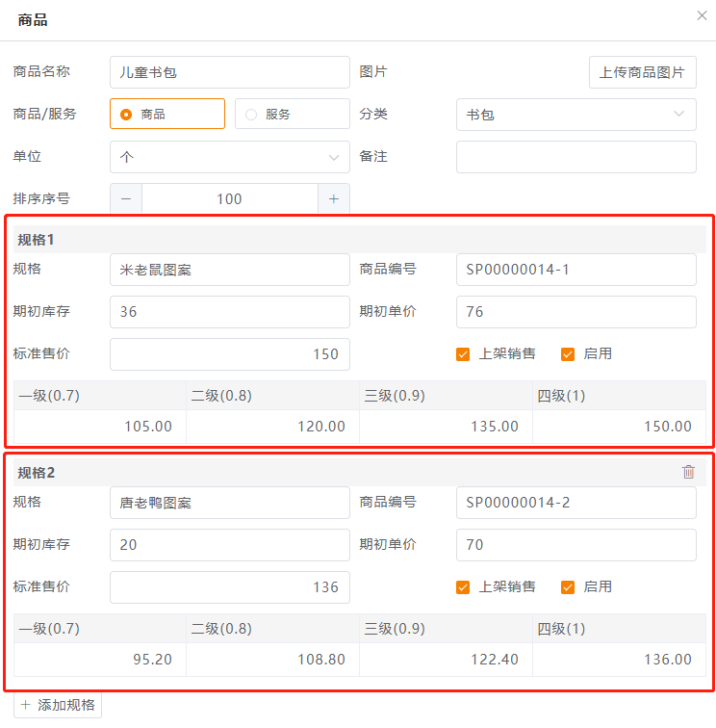The image size is (716, 728).
Task: Toggle 上架销售 checkbox in 规格1
Action: pos(463,353)
